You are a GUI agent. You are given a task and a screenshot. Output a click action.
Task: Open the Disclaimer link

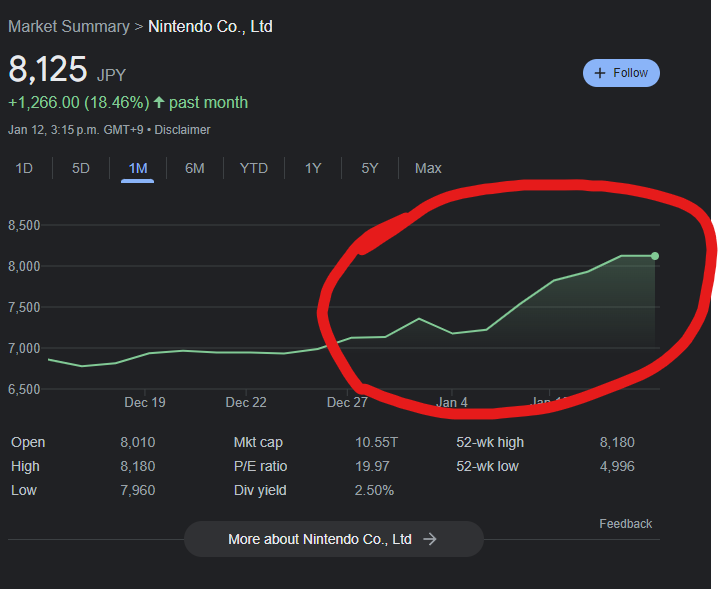click(x=182, y=130)
